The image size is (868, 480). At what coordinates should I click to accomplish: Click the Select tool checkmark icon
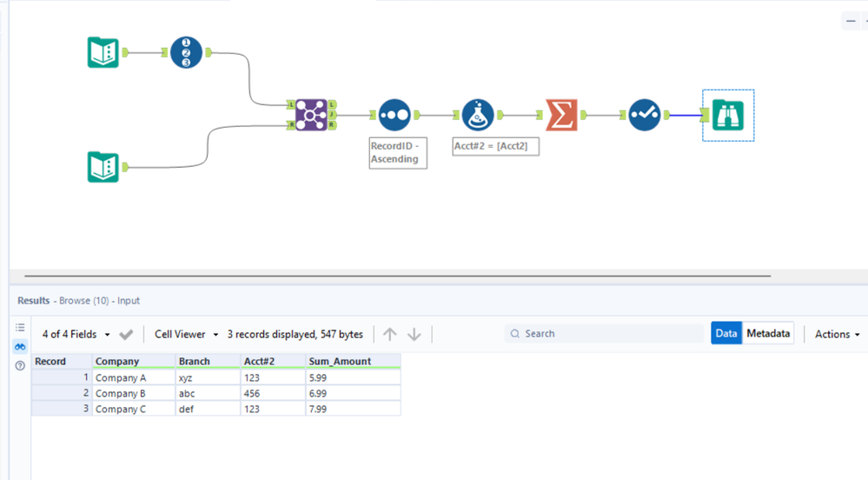645,116
